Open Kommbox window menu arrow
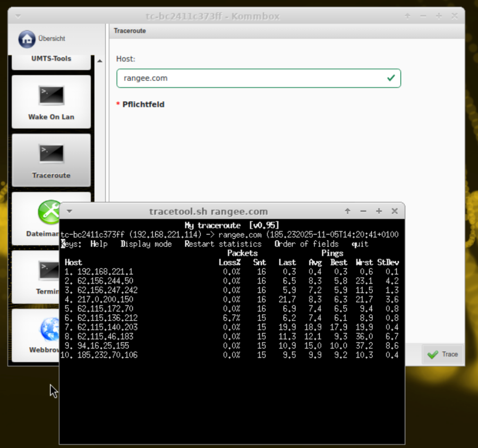The width and height of the screenshot is (478, 448). click(x=18, y=16)
